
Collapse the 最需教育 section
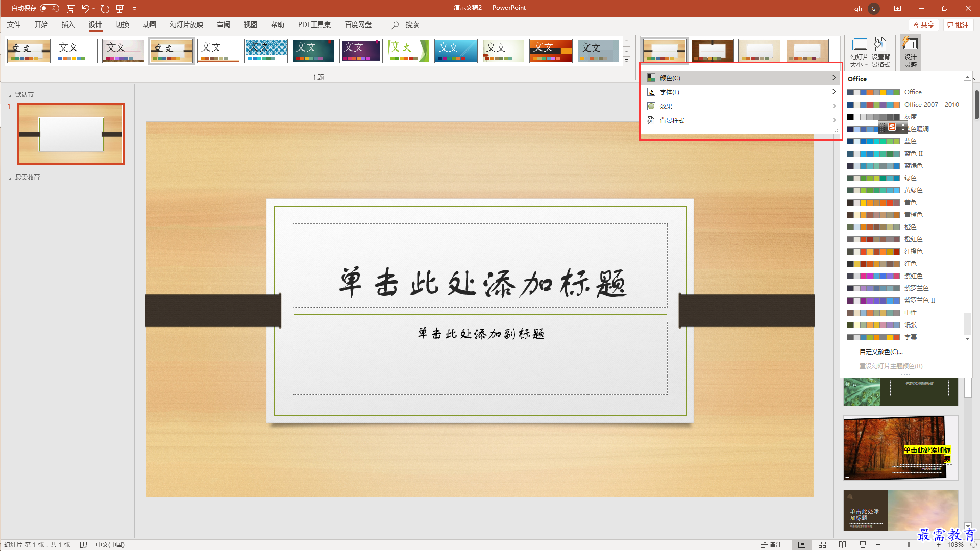10,178
